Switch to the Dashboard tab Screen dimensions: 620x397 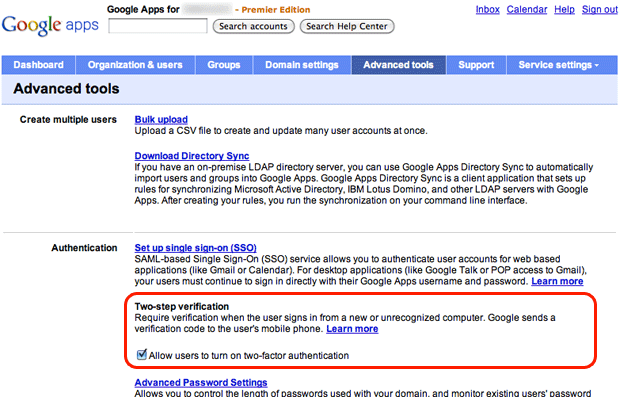coord(38,65)
